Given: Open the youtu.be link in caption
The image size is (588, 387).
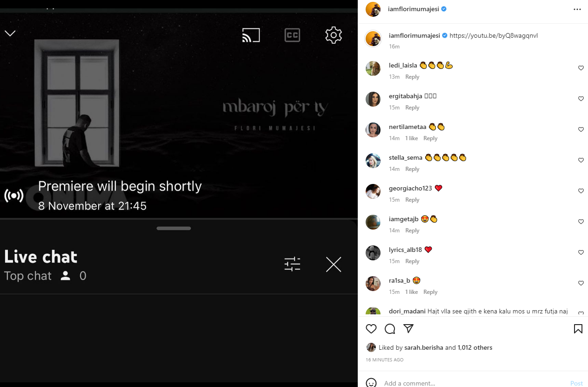Looking at the screenshot, I should [x=494, y=35].
